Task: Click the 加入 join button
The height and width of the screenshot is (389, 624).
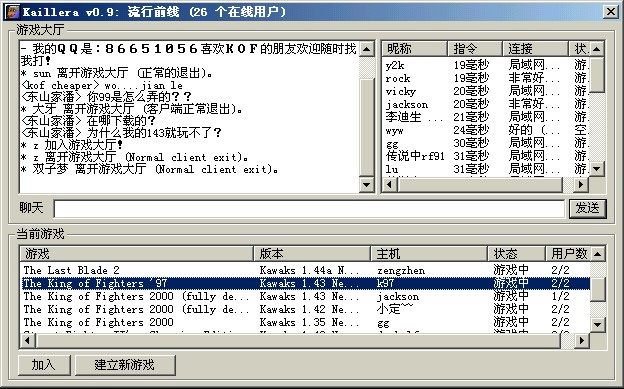Action: (x=44, y=365)
